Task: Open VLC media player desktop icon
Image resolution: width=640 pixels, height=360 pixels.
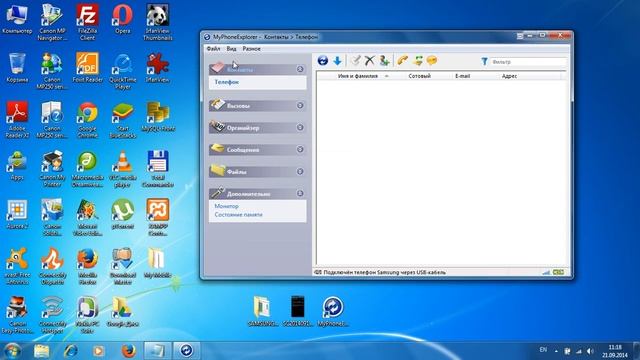Action: 122,169
